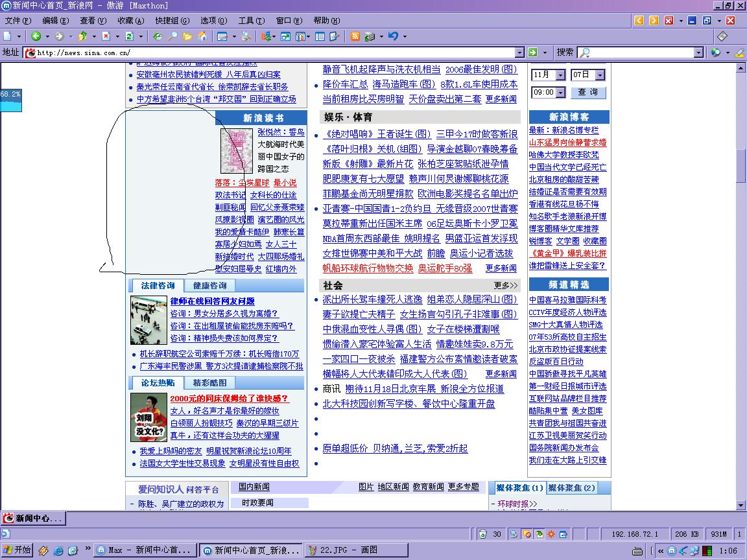This screenshot has height=560, width=747.
Task: Toggle the popup blocker status bar icon
Action: pos(527,534)
